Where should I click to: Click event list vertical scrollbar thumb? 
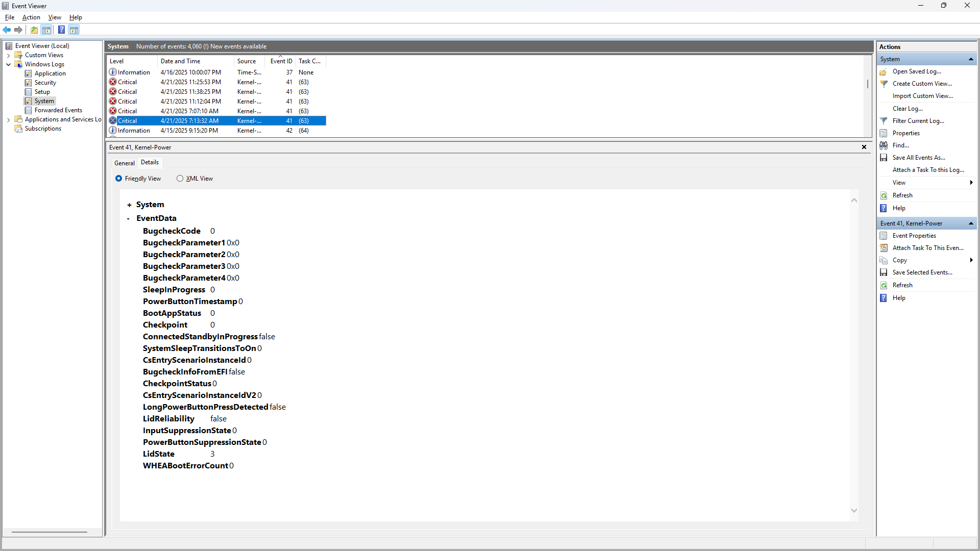(867, 84)
